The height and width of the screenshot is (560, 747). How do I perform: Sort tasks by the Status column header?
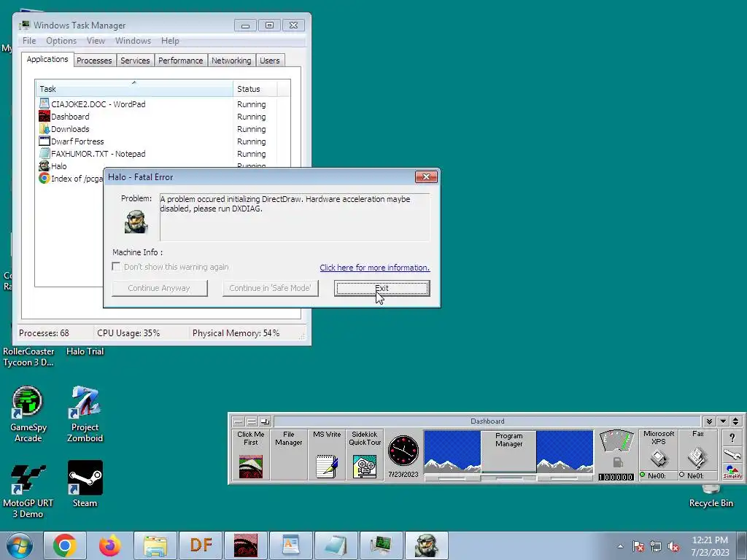click(255, 88)
